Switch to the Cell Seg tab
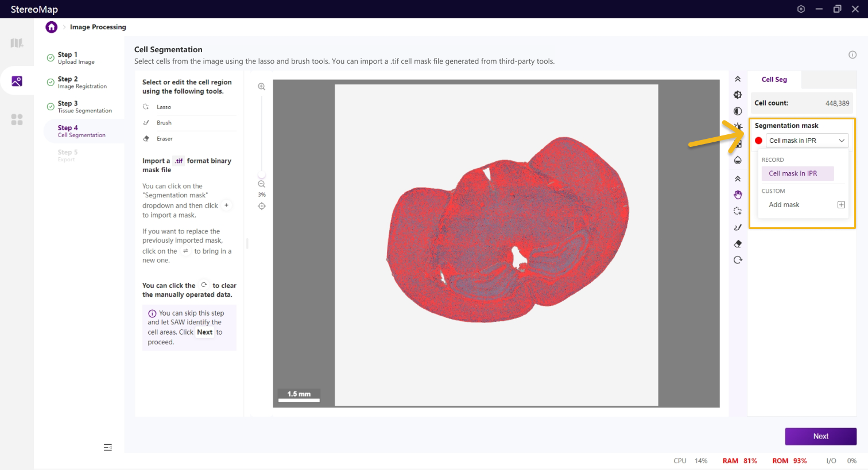868x470 pixels. (774, 80)
